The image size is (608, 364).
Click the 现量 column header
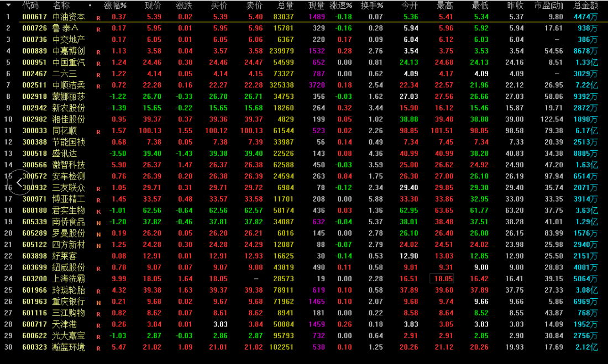coord(316,6)
